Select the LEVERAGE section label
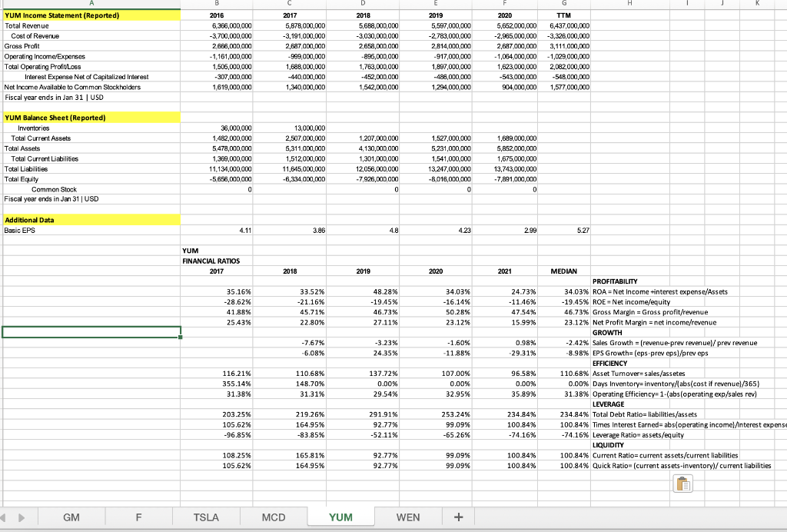This screenshot has height=532, width=787. (609, 404)
